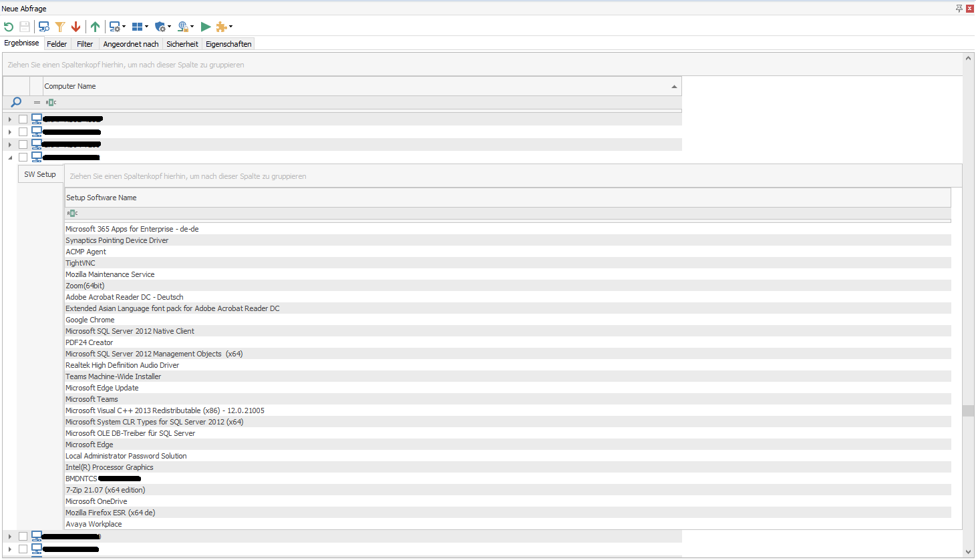Select the Zoom(64bit) row

[x=508, y=286]
